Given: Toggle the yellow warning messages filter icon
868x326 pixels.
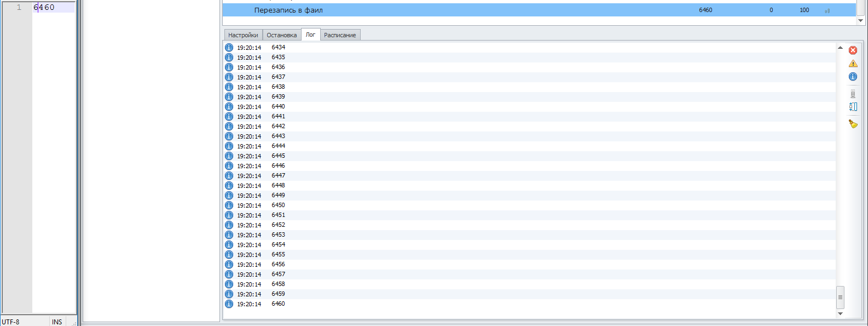Looking at the screenshot, I should point(853,64).
